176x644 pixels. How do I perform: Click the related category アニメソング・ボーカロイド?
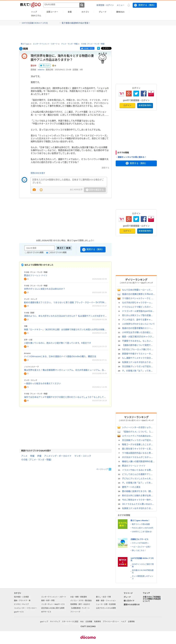(x=58, y=456)
